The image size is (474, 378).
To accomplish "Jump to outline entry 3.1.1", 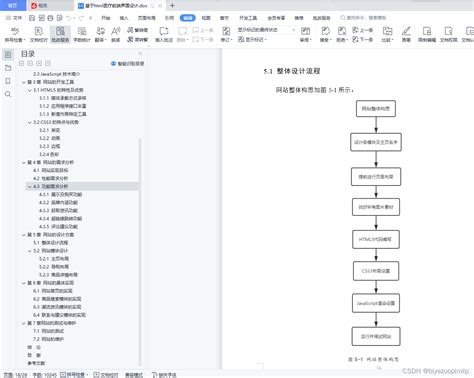I will click(x=62, y=98).
